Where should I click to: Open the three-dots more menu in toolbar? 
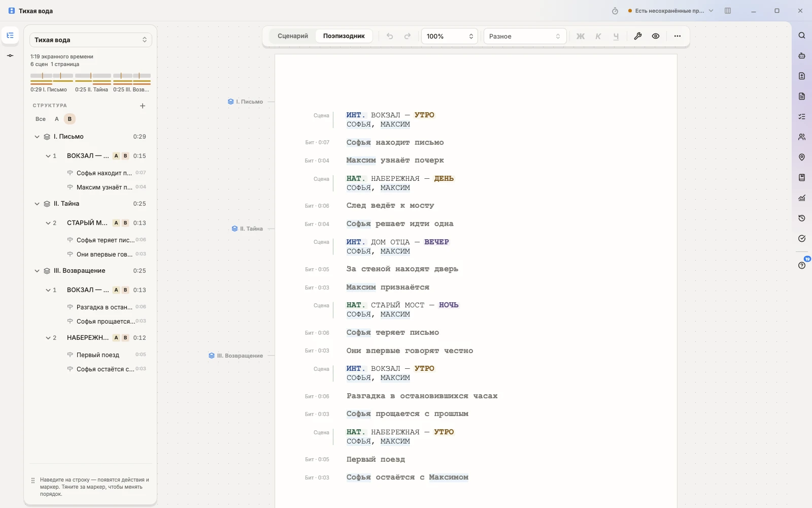[x=678, y=36]
